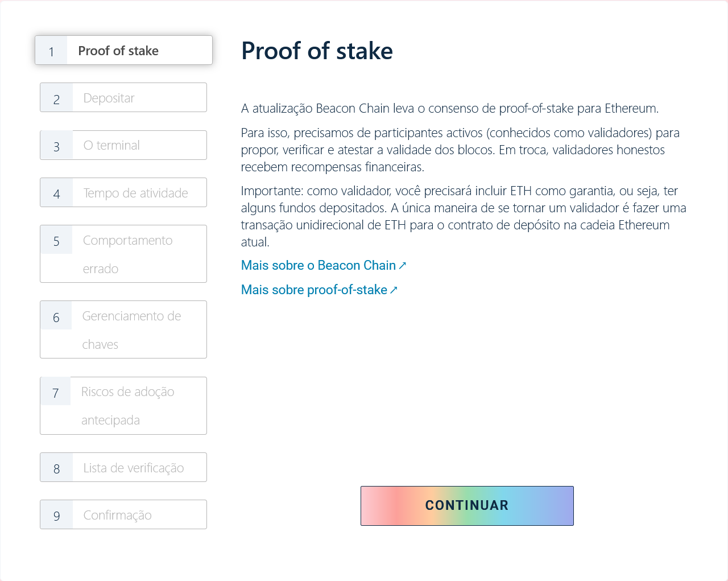Open step 4 Tempo de atividade
Screen dimensions: 728x581
123,192
